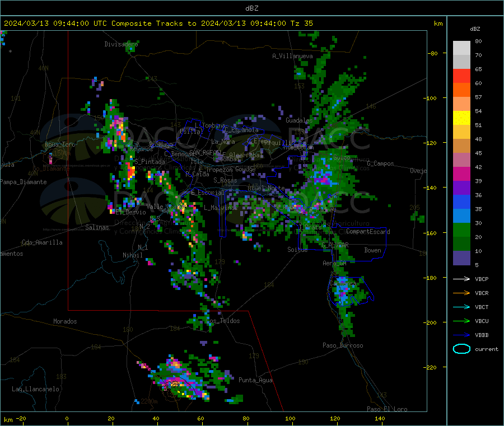This screenshot has height=426, width=504.
Task: Click the cyan 'current' ellipse legend icon
Action: (461, 349)
